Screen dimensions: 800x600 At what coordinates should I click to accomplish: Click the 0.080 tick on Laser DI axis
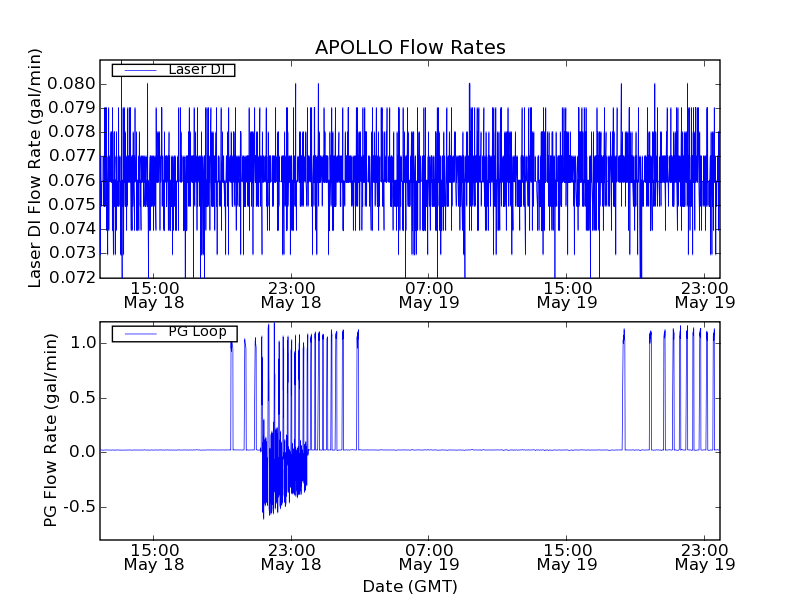(73, 83)
